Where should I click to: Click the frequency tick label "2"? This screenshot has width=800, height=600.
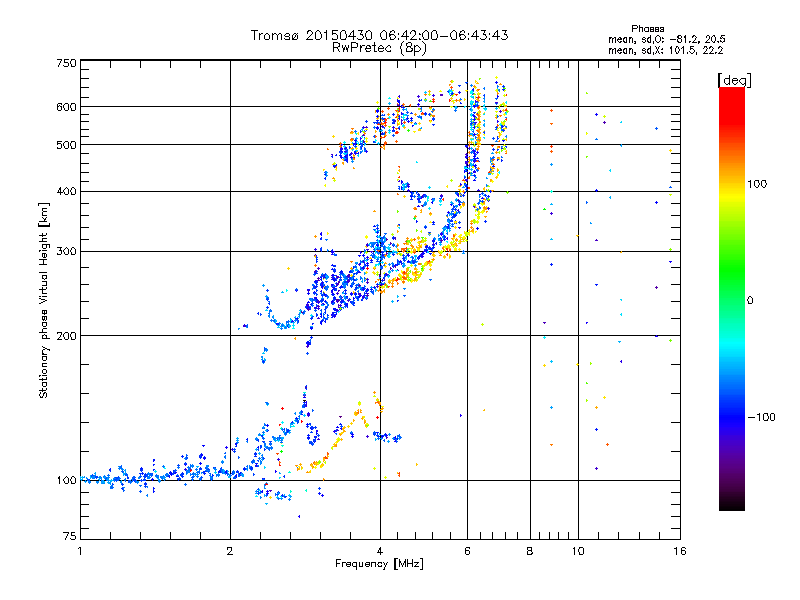pos(230,552)
